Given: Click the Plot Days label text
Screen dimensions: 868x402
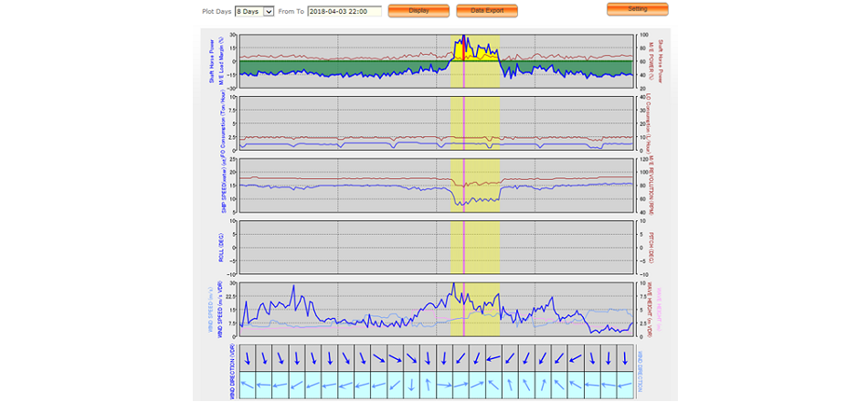Looking at the screenshot, I should click(216, 11).
